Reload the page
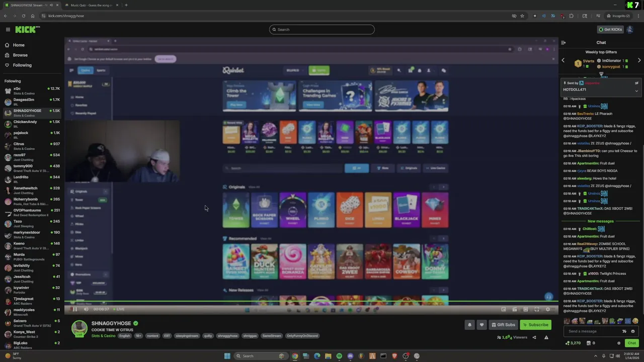Image resolution: width=644 pixels, height=362 pixels. click(x=23, y=16)
